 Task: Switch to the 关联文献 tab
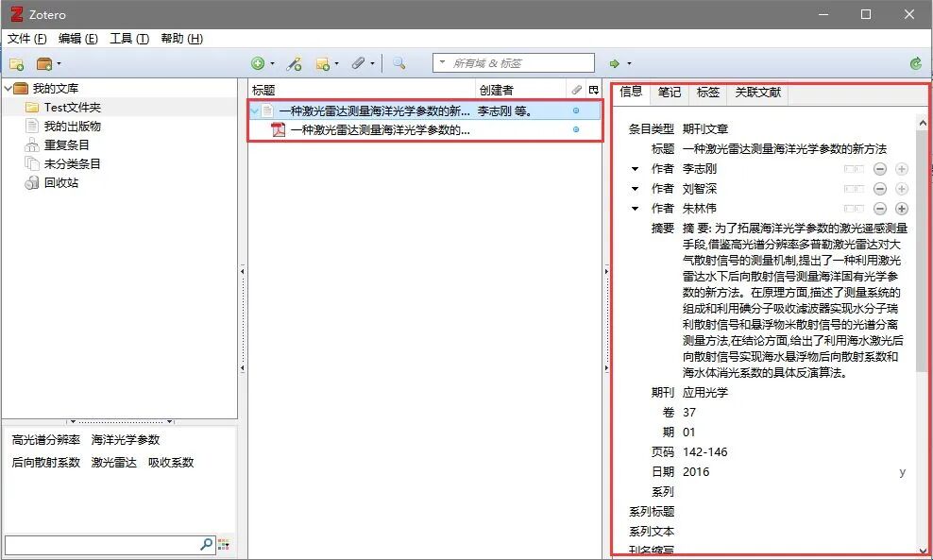tap(757, 93)
